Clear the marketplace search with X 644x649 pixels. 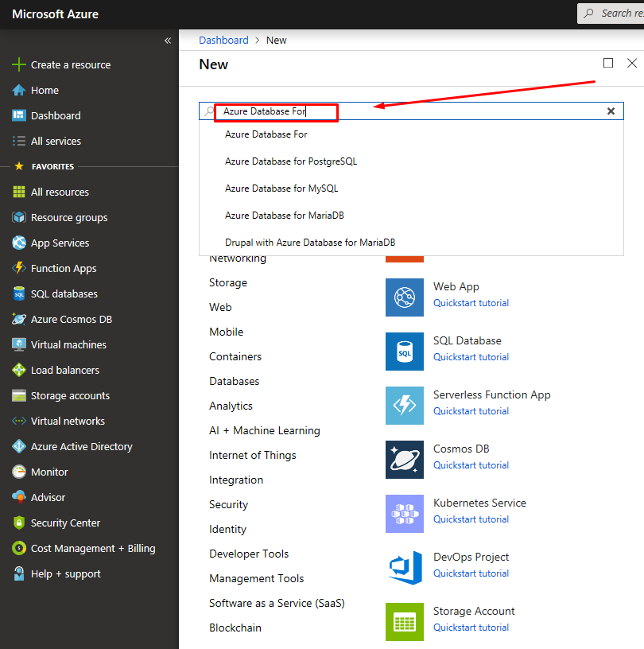[x=611, y=111]
